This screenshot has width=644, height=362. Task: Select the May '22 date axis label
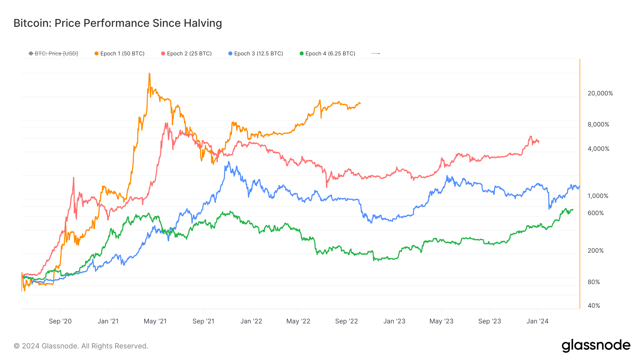tap(298, 321)
